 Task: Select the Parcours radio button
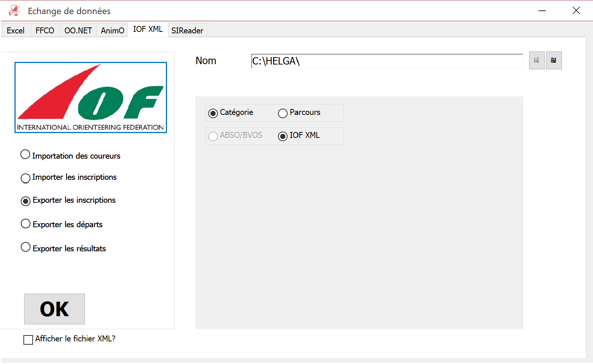[283, 113]
